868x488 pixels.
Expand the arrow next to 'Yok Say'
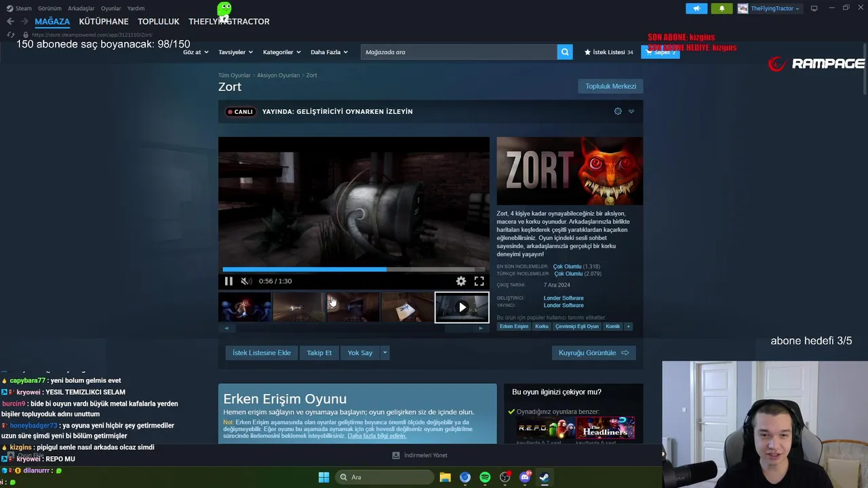coord(384,352)
